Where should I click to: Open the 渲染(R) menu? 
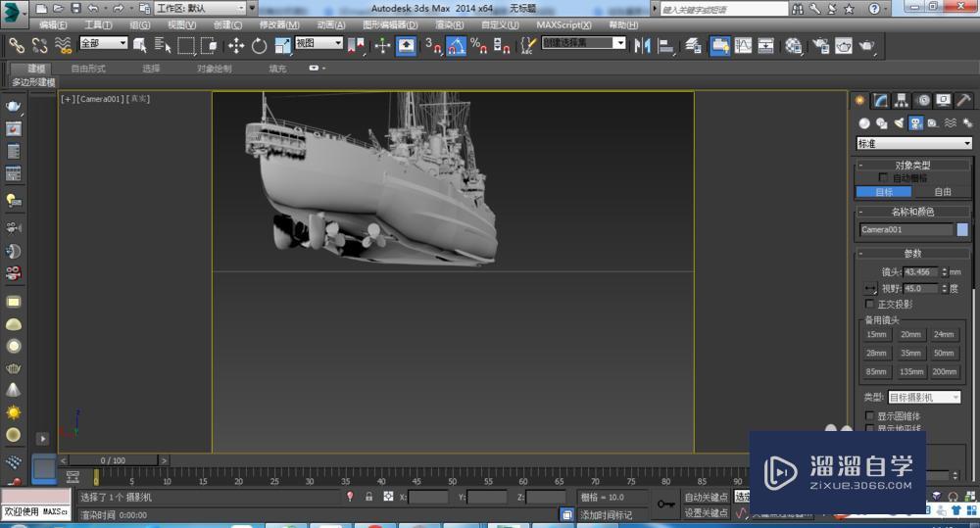pyautogui.click(x=450, y=24)
